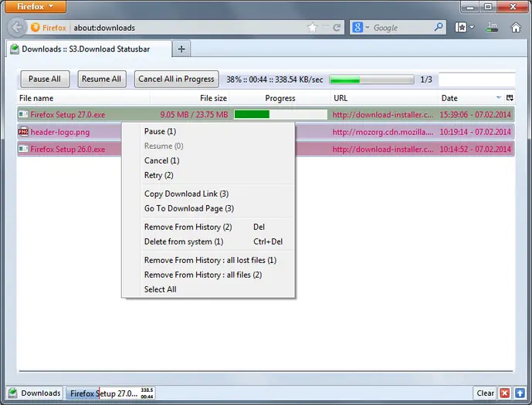Click the downloads filter search field
This screenshot has width=532, height=405.
pos(476,79)
